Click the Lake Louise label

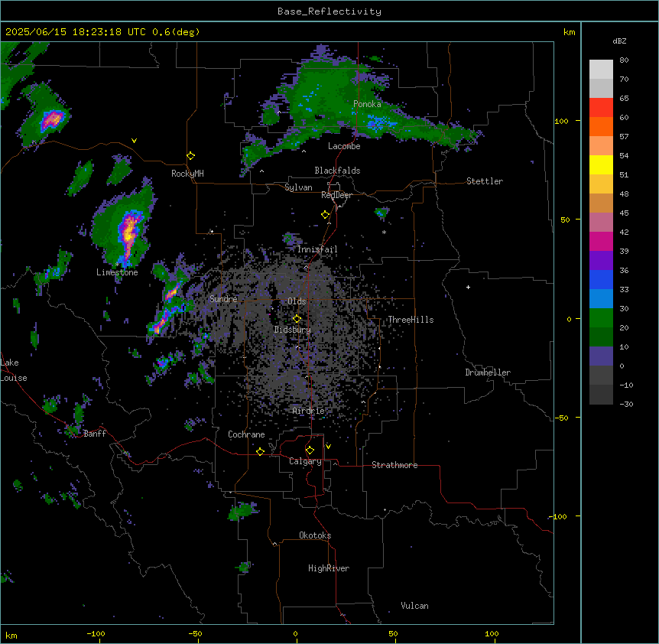tap(14, 370)
